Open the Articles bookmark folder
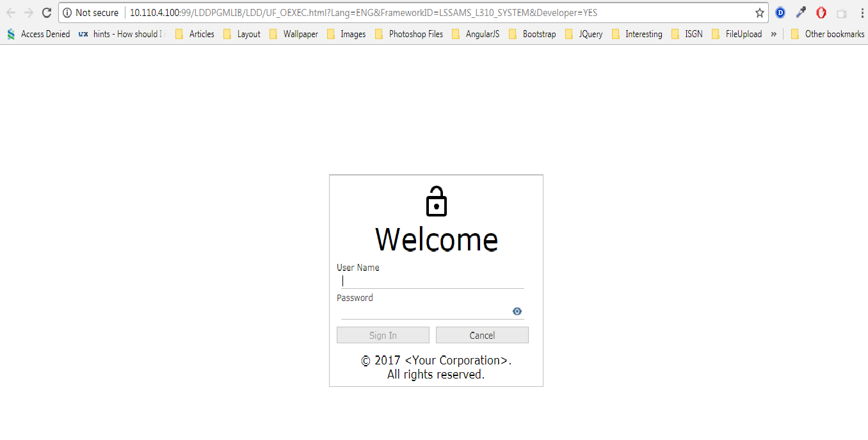Image resolution: width=868 pixels, height=440 pixels. [195, 34]
